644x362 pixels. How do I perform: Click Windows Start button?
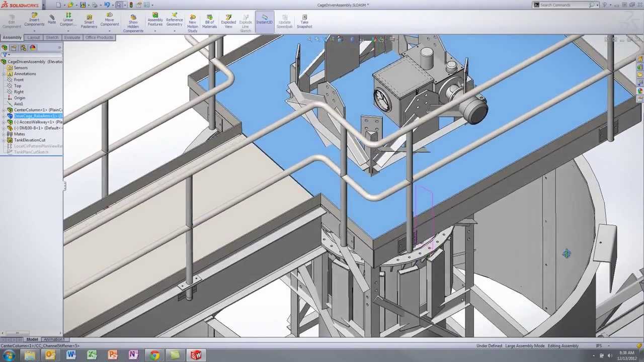9,355
